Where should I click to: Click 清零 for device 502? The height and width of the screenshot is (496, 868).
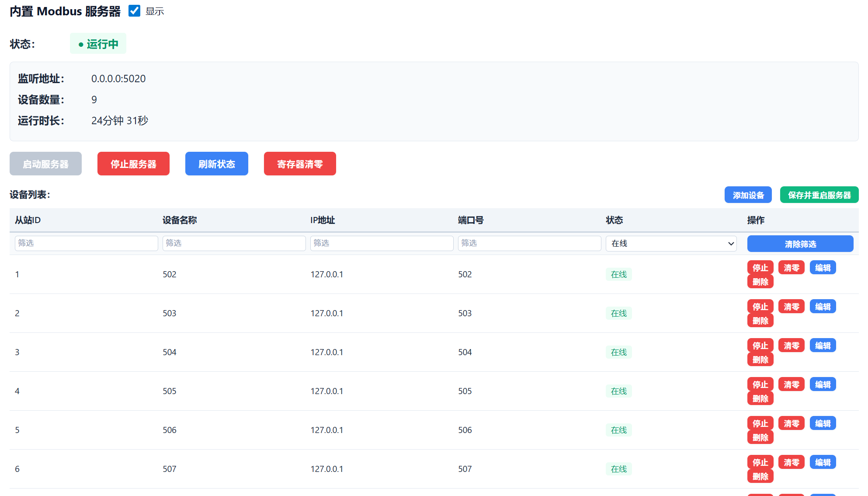tap(792, 268)
